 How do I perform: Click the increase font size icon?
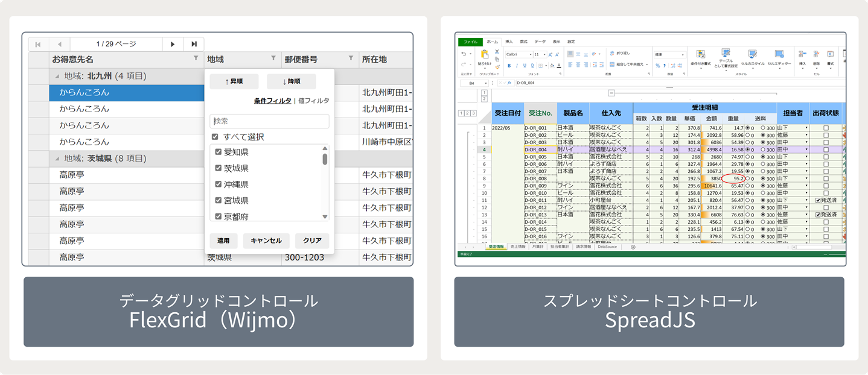(x=550, y=55)
